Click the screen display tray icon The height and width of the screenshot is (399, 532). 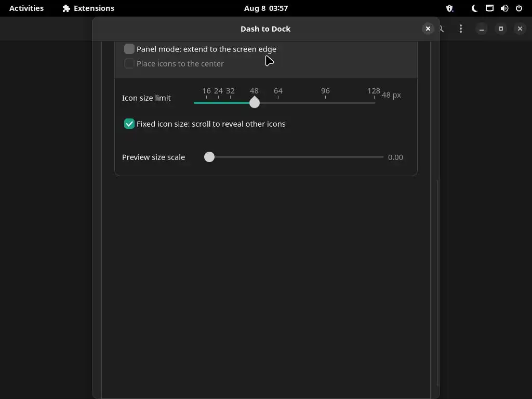(489, 8)
